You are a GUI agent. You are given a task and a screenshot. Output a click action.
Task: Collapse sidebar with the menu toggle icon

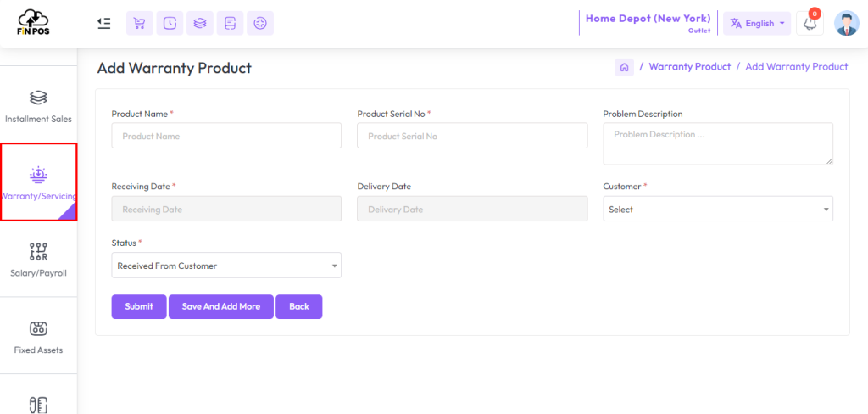coord(103,23)
